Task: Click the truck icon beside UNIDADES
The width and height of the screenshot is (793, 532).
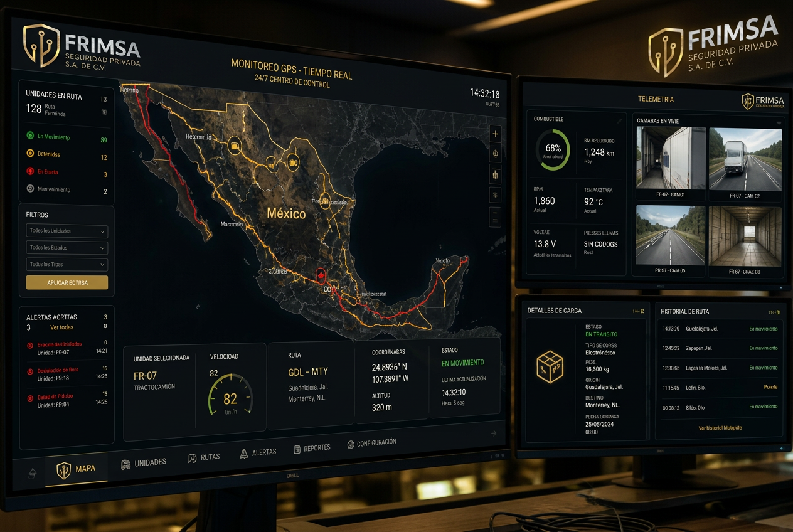Action: click(125, 464)
